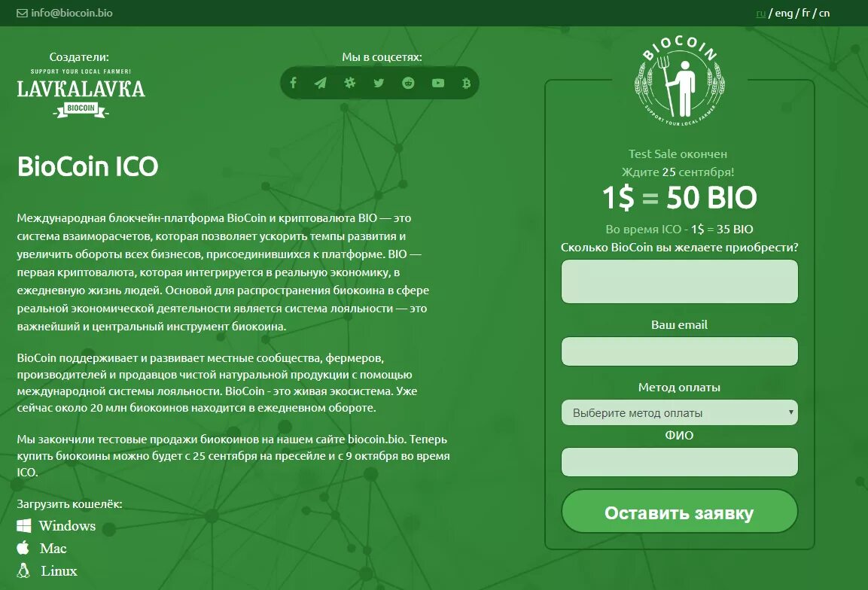Focus the Ваш email input field
This screenshot has width=868, height=590.
point(679,351)
